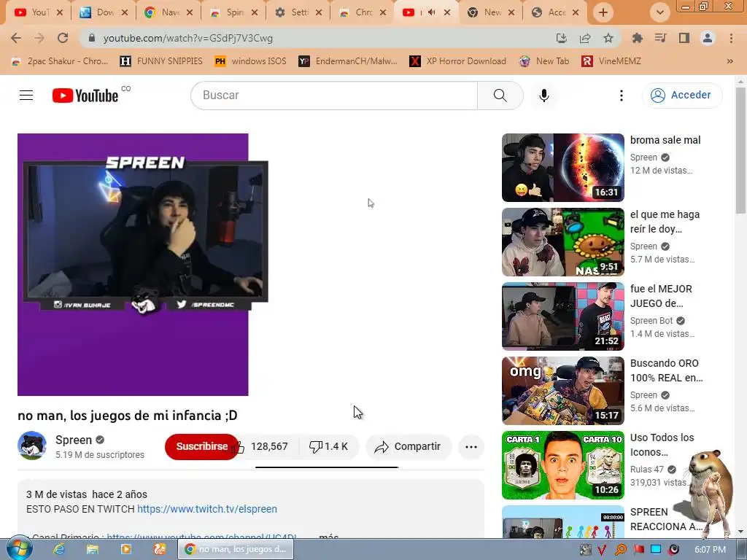Switch to the Downloads tab
This screenshot has height=560, width=747.
point(104,12)
